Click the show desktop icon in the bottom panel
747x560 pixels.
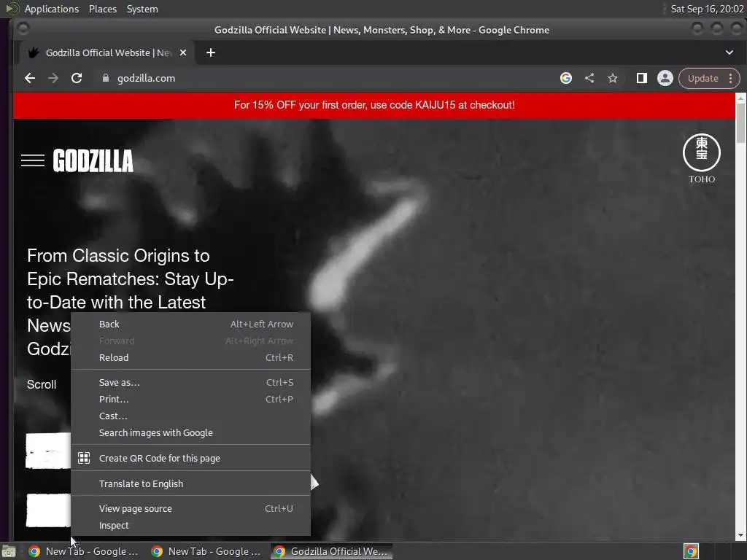pos(9,551)
